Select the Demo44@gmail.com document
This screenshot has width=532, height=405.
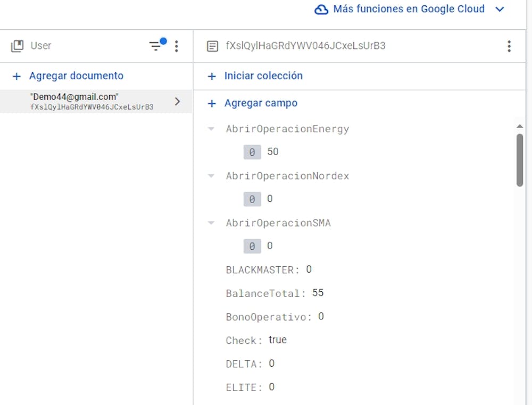[93, 102]
